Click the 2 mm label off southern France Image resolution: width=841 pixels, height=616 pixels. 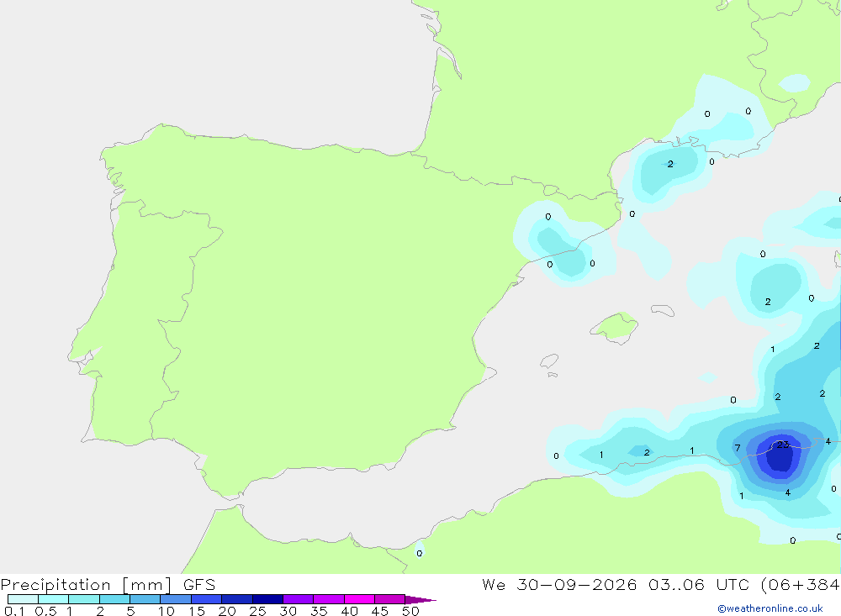[x=670, y=164]
